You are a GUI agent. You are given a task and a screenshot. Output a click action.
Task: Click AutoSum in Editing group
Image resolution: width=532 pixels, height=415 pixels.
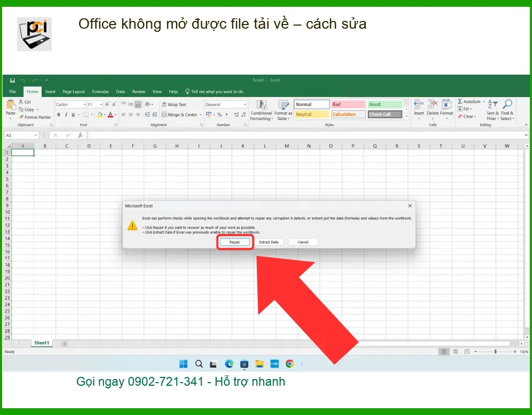coord(469,101)
